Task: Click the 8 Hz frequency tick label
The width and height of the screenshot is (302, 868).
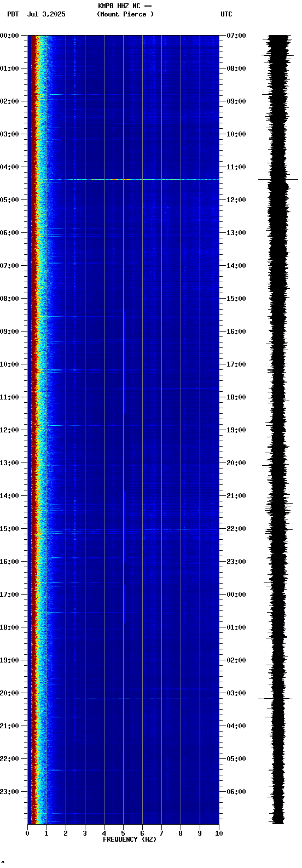Action: click(x=181, y=833)
